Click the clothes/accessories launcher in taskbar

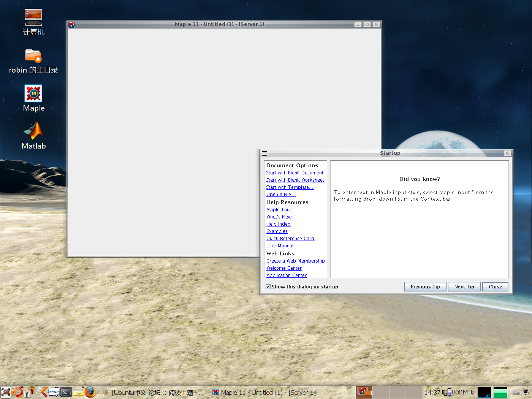tap(29, 392)
